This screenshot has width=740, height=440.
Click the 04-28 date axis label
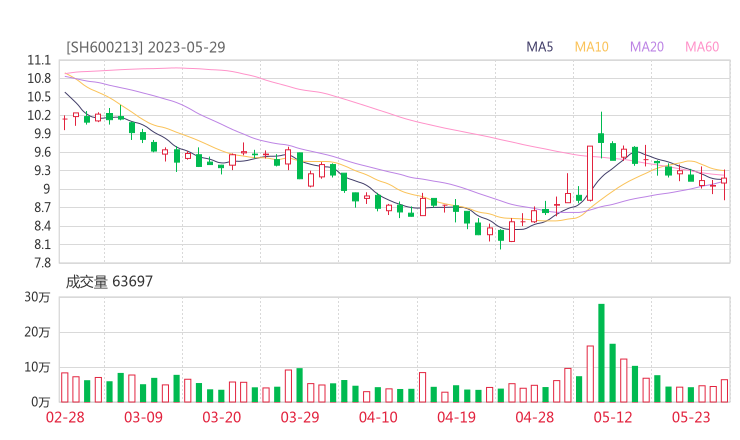point(535,417)
